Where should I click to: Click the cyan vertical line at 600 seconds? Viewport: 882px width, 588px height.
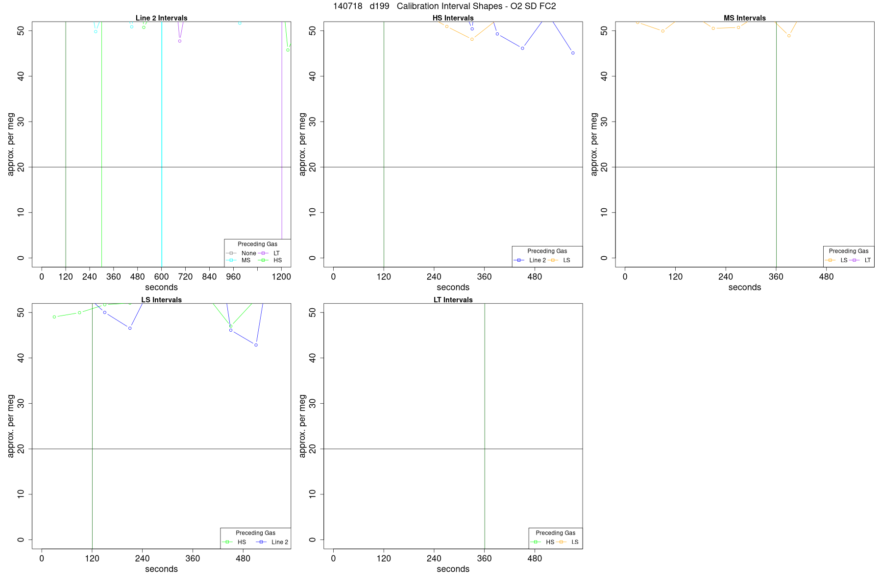click(162, 144)
